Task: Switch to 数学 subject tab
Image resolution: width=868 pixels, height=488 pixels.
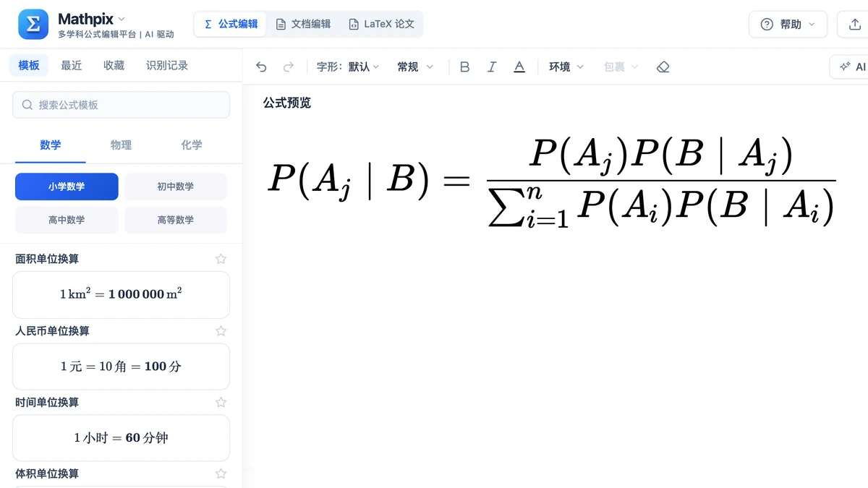Action: [x=51, y=145]
